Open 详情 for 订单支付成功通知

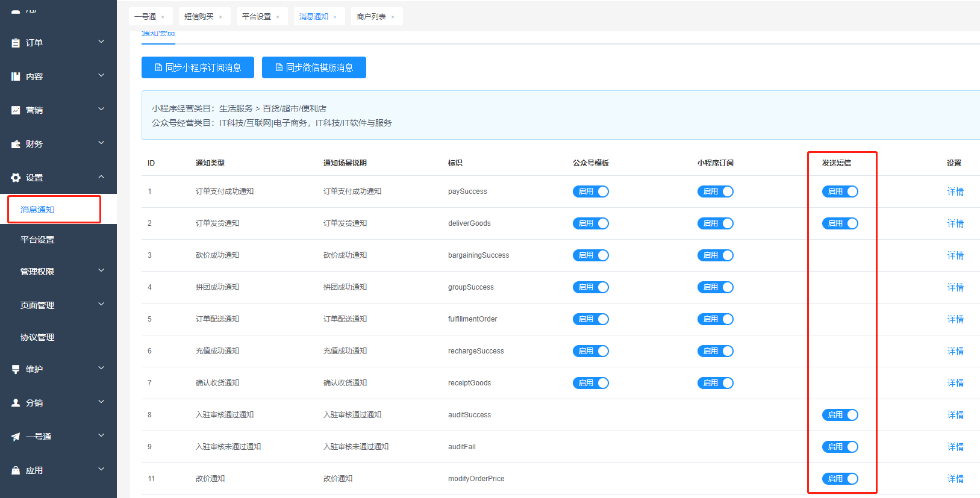click(955, 191)
